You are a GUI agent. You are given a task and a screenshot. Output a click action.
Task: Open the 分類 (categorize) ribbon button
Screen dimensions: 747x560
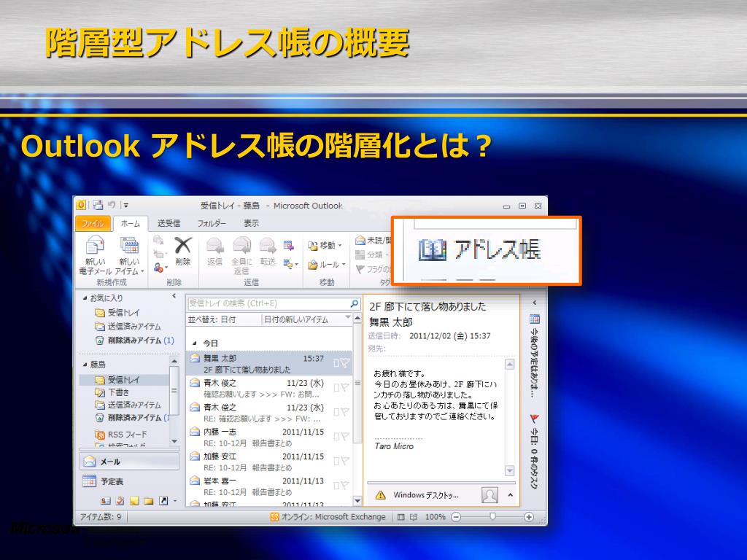point(371,254)
